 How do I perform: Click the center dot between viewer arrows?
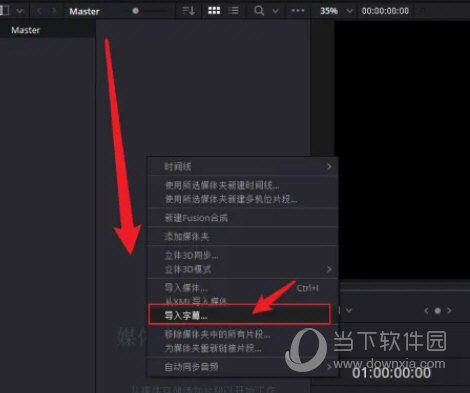pyautogui.click(x=438, y=311)
